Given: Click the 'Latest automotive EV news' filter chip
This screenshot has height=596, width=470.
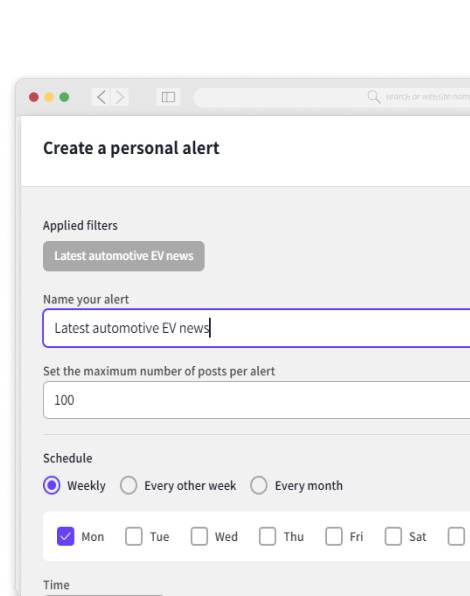Looking at the screenshot, I should [x=124, y=256].
